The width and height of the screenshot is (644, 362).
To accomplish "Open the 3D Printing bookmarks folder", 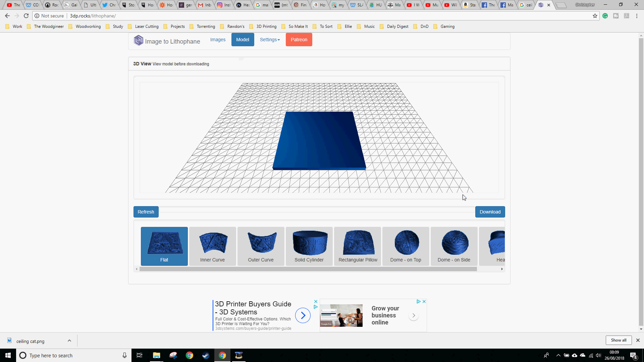I will [x=263, y=26].
